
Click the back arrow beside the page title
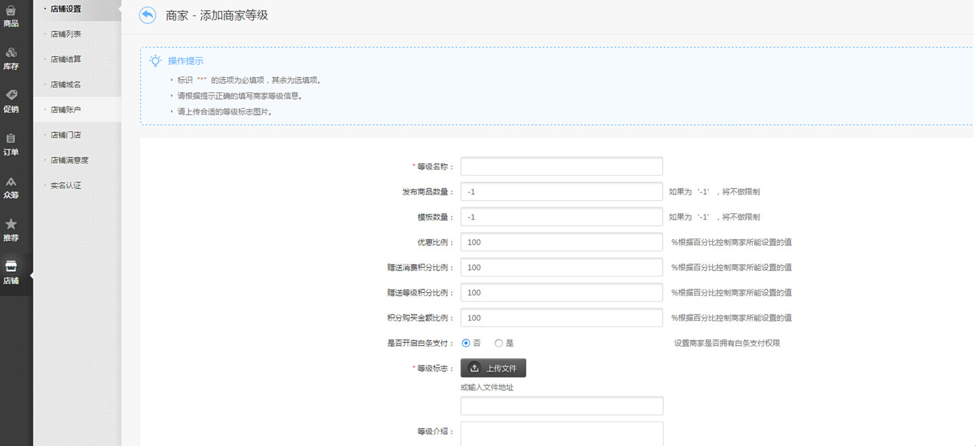(147, 15)
